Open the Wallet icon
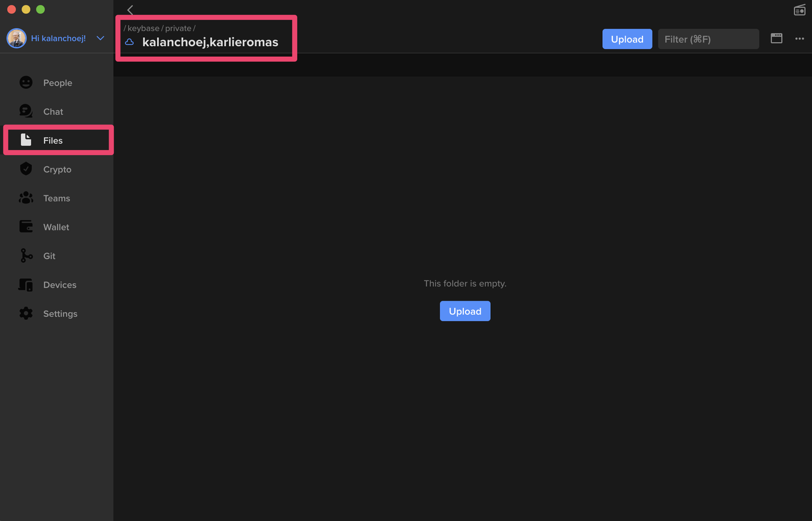The height and width of the screenshot is (521, 812). pyautogui.click(x=26, y=226)
